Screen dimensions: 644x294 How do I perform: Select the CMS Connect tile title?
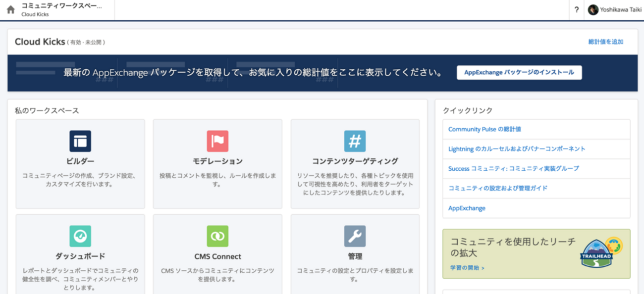point(217,256)
